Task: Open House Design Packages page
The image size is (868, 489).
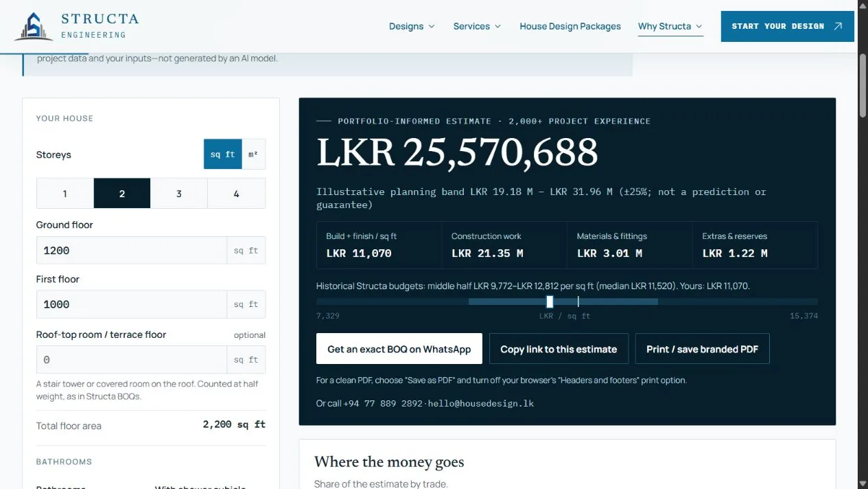Action: (570, 26)
